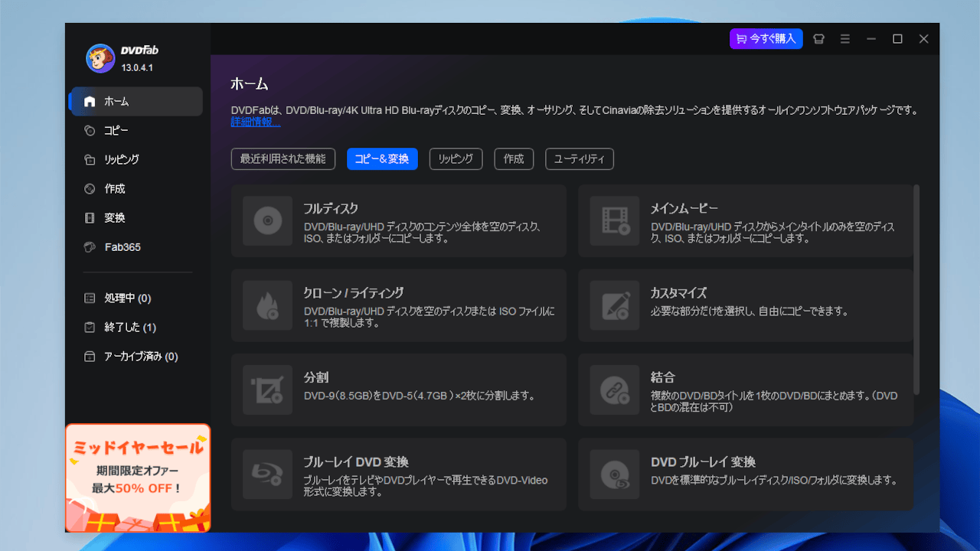Switch to the リッピング filter tab
This screenshot has height=551, width=980.
[456, 159]
